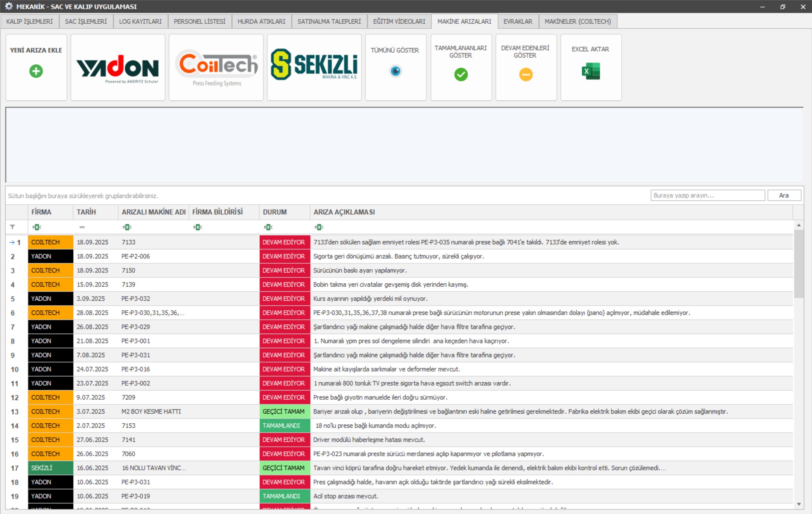Open the Firma column filter operator

[x=37, y=227]
